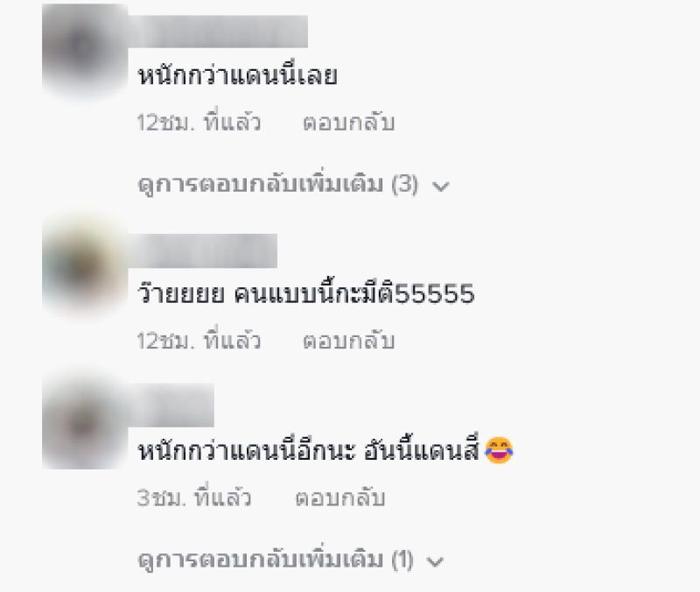Open the second commenter's blurred avatar
Viewport: 700px width, 592px height.
(x=85, y=267)
